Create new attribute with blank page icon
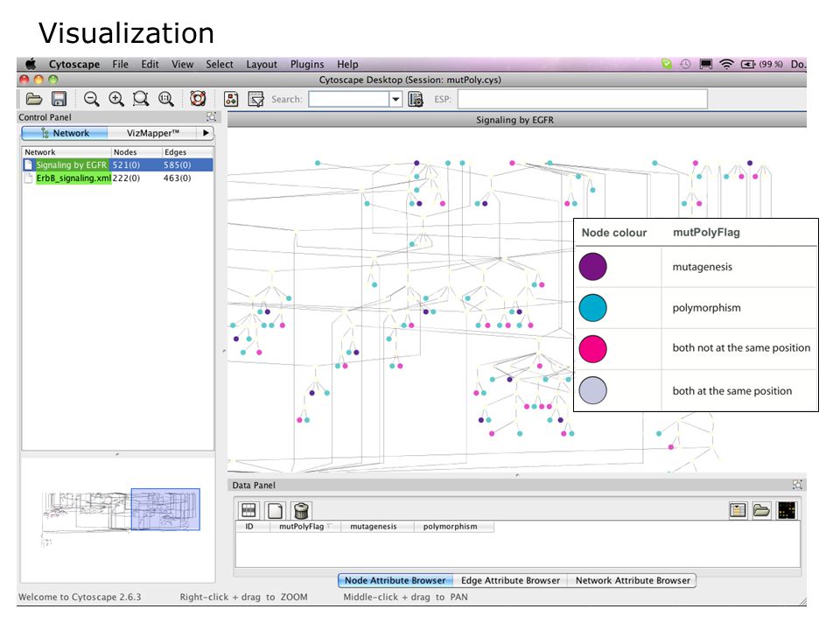This screenshot has width=840, height=630. tap(275, 510)
